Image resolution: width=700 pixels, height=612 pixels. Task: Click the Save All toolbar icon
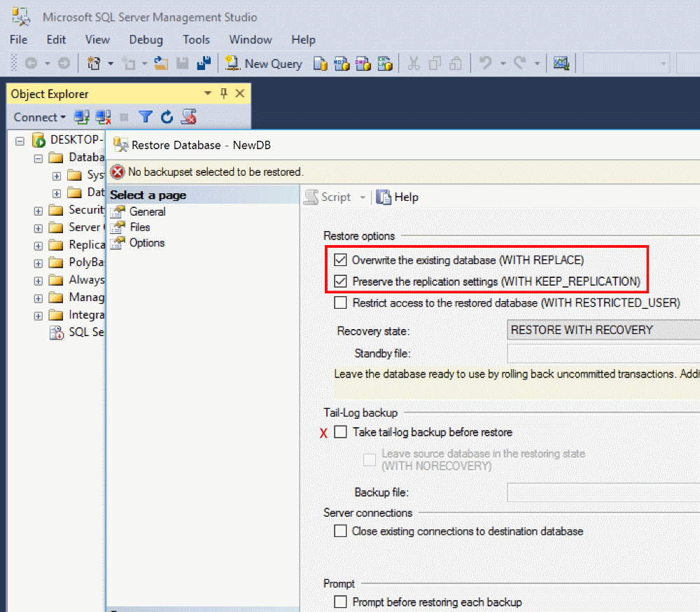pyautogui.click(x=204, y=64)
